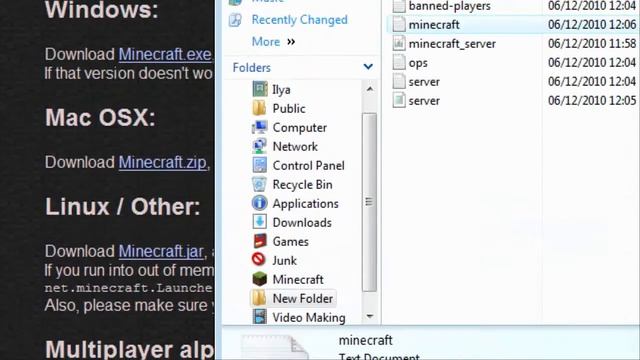Viewport: 640px width, 360px height.
Task: Click date 06/12/2010 11:58 of minecraft_server
Action: pos(592,44)
